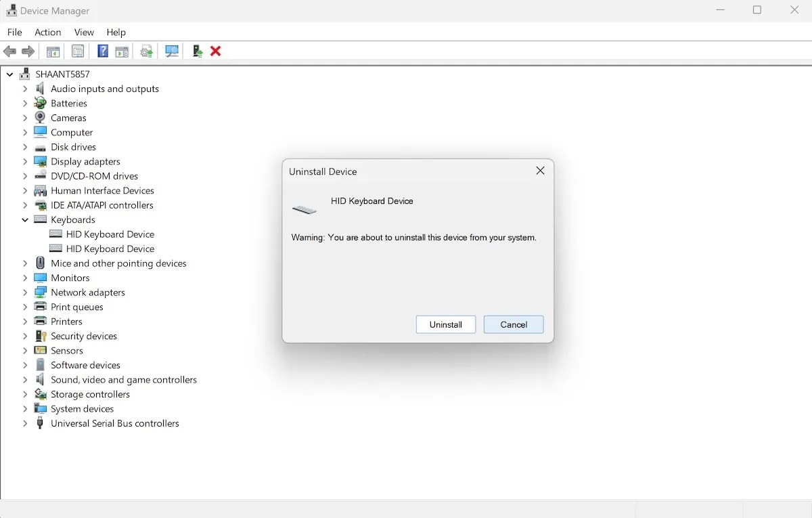Viewport: 812px width, 518px height.
Task: Expand the Network adapters category
Action: [x=24, y=292]
